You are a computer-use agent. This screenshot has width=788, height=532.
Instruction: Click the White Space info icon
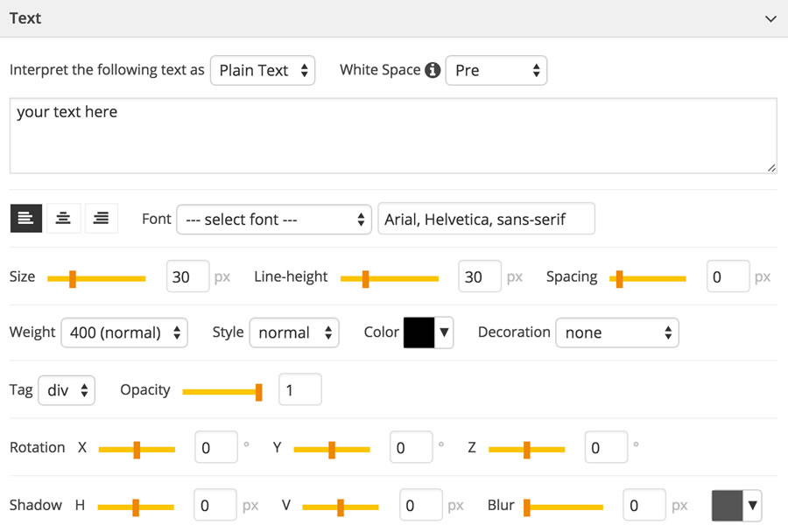[x=433, y=70]
